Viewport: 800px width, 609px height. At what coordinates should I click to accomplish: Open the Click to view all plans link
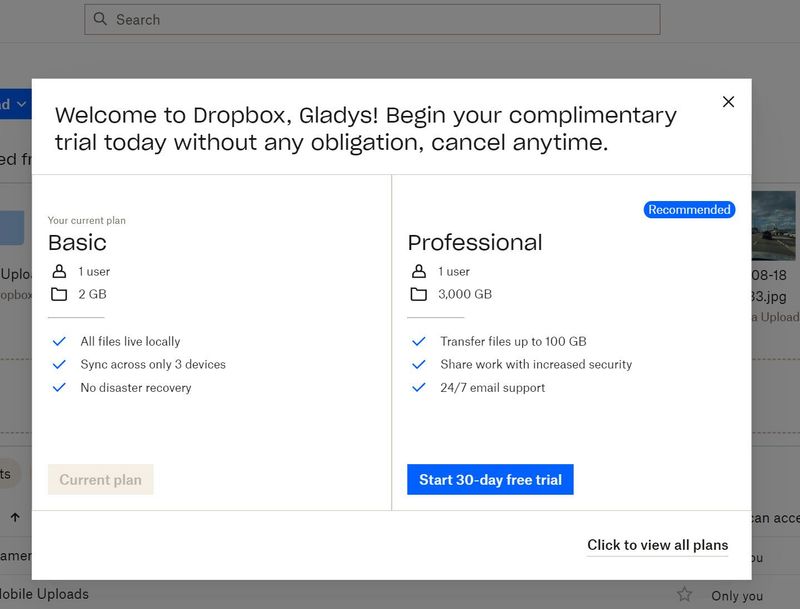coord(657,545)
